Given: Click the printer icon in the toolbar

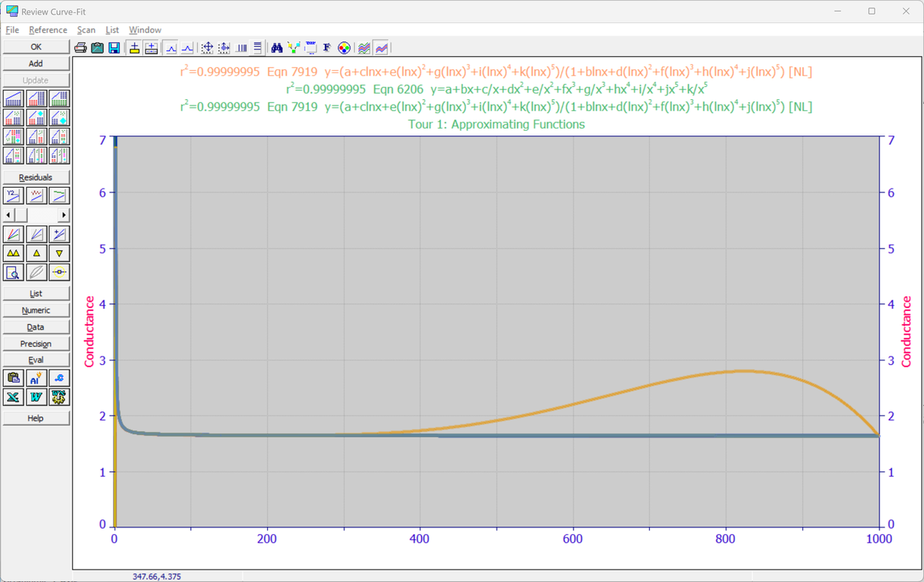Looking at the screenshot, I should (x=80, y=48).
